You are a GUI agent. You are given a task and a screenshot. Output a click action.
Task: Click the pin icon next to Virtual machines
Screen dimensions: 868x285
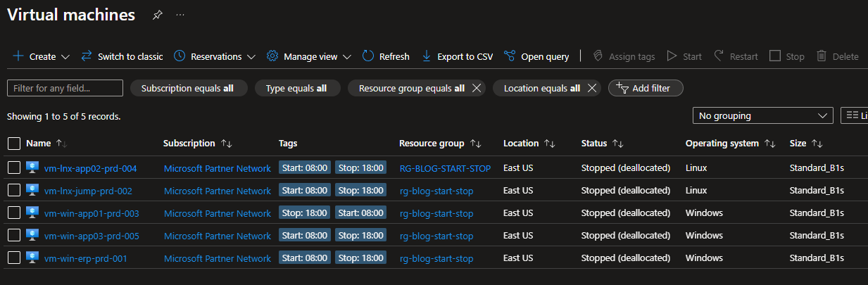click(157, 15)
